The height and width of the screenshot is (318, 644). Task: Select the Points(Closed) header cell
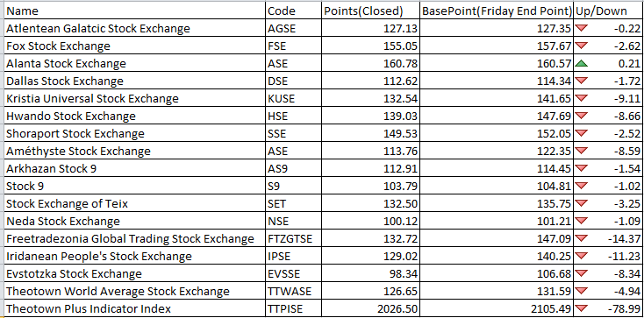[370, 11]
